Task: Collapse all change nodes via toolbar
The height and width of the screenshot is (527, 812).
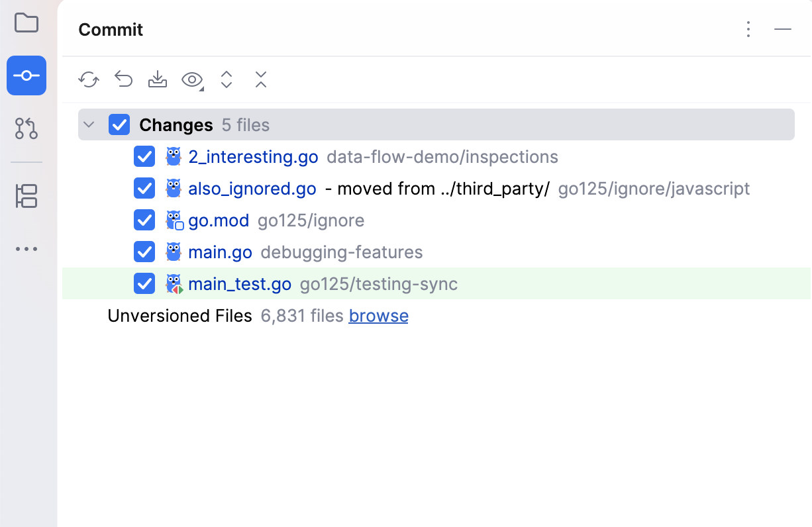Action: [260, 79]
